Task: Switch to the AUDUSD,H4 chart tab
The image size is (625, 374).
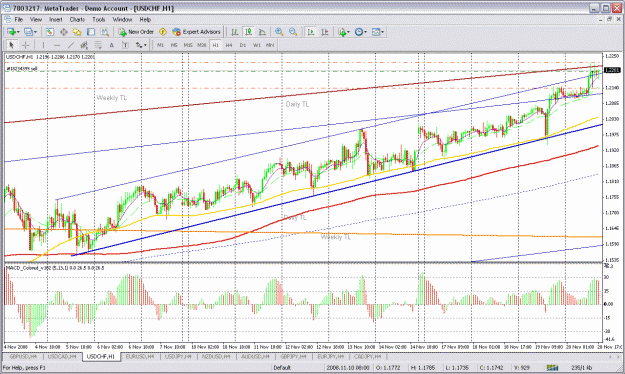Action: click(255, 356)
